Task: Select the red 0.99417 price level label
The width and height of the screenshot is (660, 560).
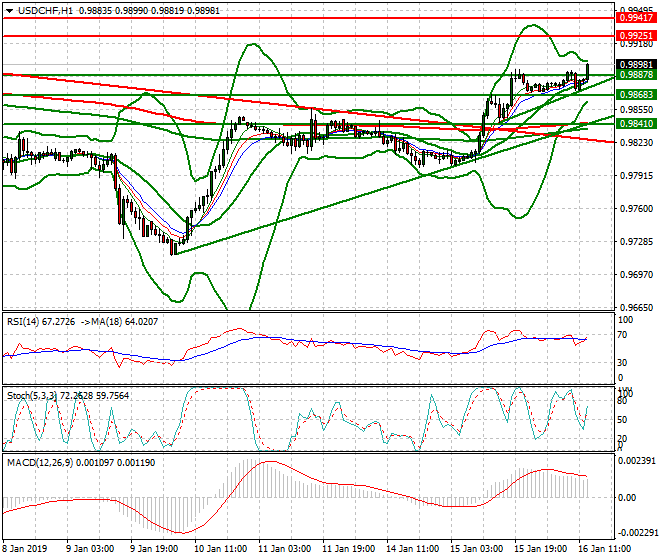Action: (x=636, y=18)
